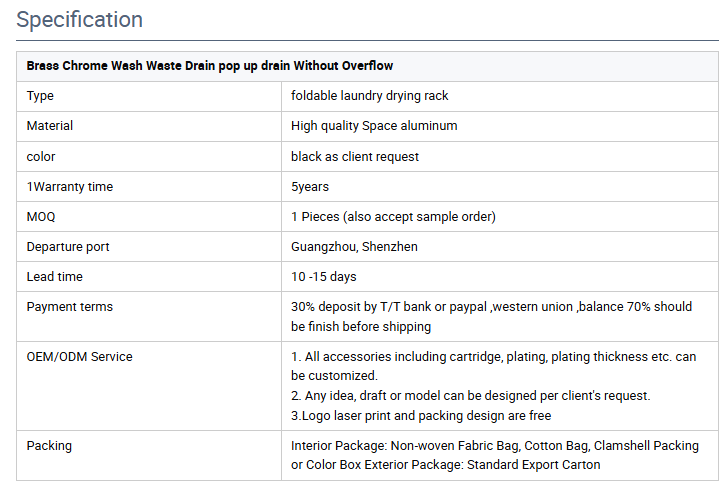This screenshot has width=725, height=487.
Task: Select the Interior Package packing description
Action: coord(495,455)
